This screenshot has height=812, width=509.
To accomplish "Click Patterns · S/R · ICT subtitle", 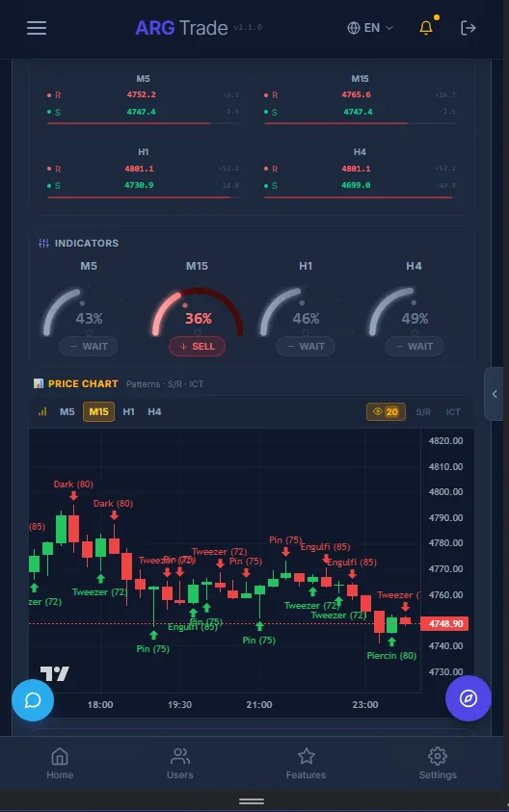I will point(165,384).
